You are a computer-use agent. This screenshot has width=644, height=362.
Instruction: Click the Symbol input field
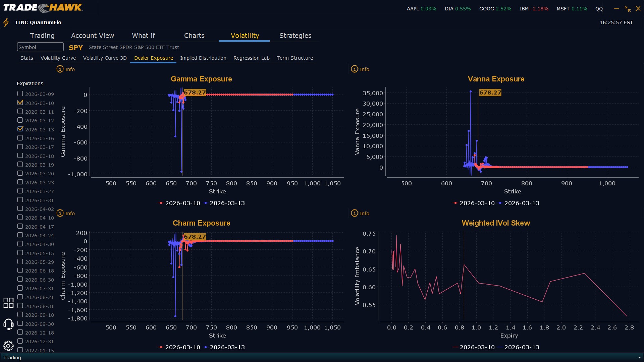point(40,47)
